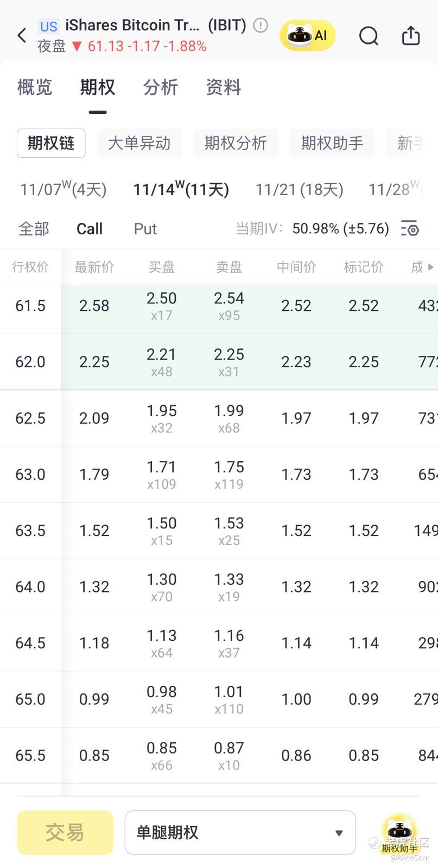Open the 大单异动 section
The image size is (438, 868).
139,143
